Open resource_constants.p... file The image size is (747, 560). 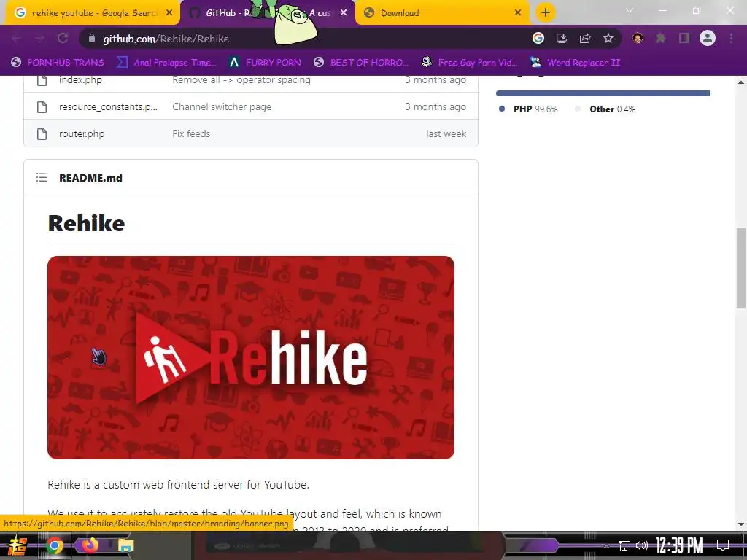coord(108,106)
